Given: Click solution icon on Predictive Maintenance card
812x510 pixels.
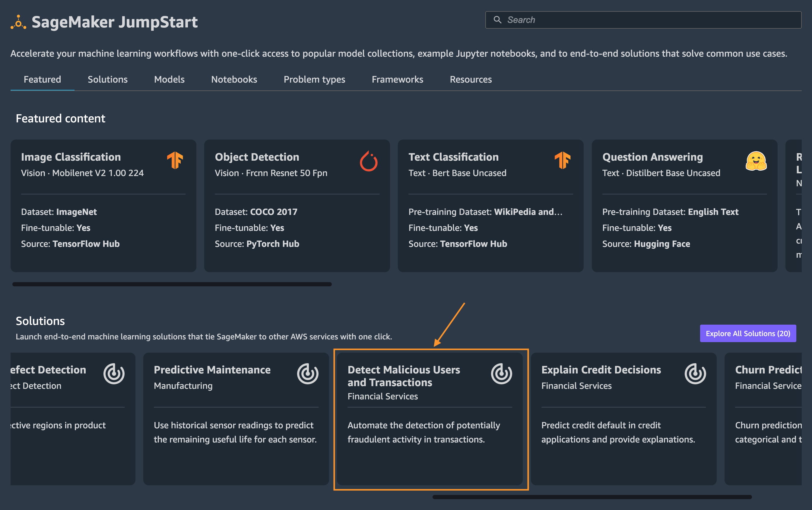Looking at the screenshot, I should pos(308,373).
